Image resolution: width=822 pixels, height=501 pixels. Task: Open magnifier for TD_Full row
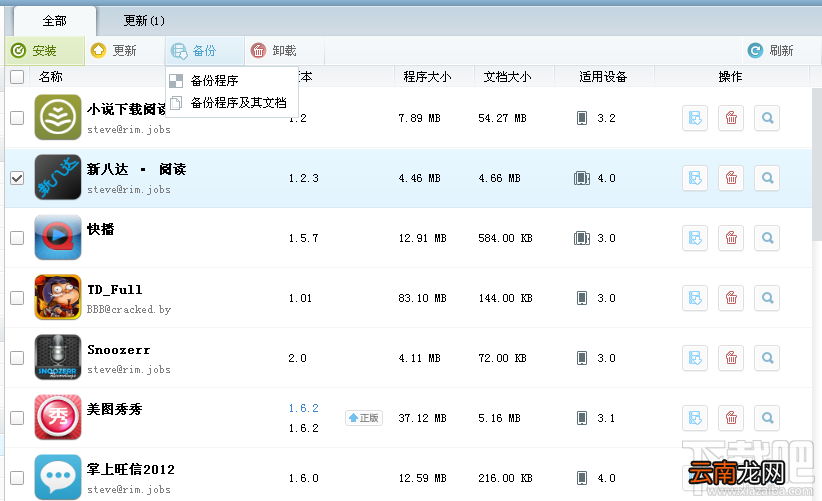point(767,298)
